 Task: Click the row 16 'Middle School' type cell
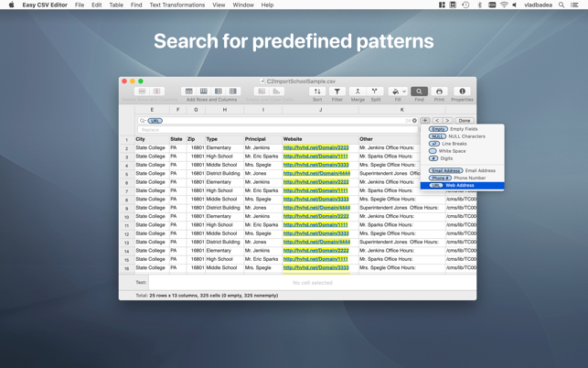[225, 267]
